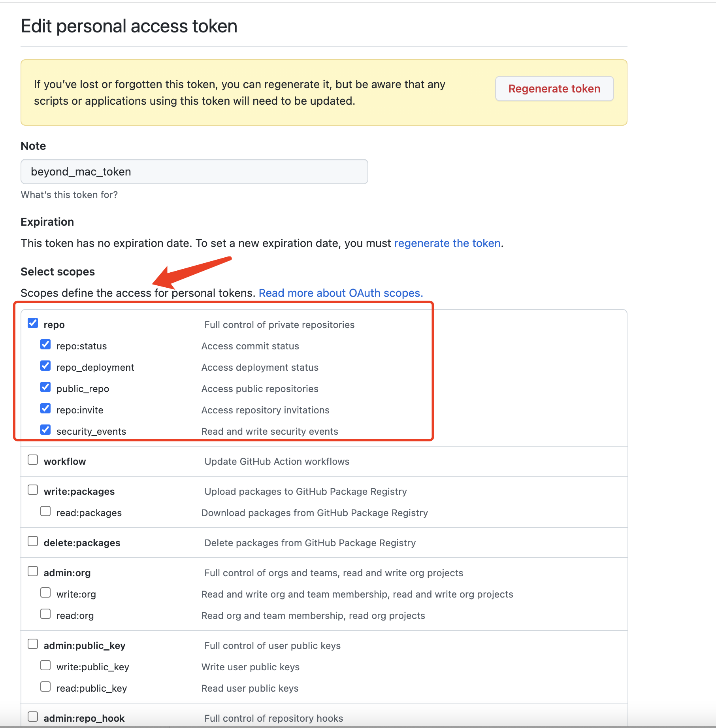716x728 pixels.
Task: Uncheck the security_events checkbox
Action: 45,430
